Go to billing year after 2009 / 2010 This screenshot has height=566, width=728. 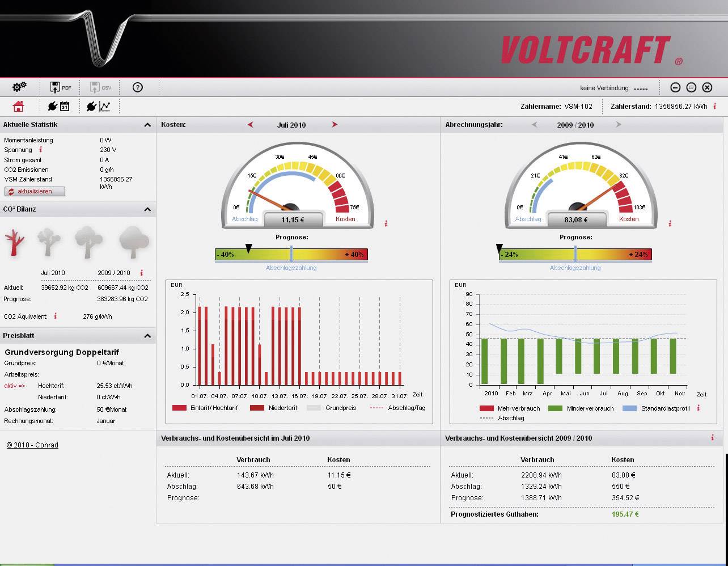point(619,125)
